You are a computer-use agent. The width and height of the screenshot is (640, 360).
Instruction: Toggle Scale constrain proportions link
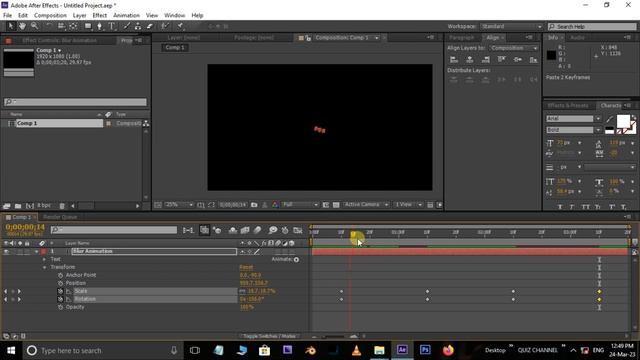click(x=242, y=291)
